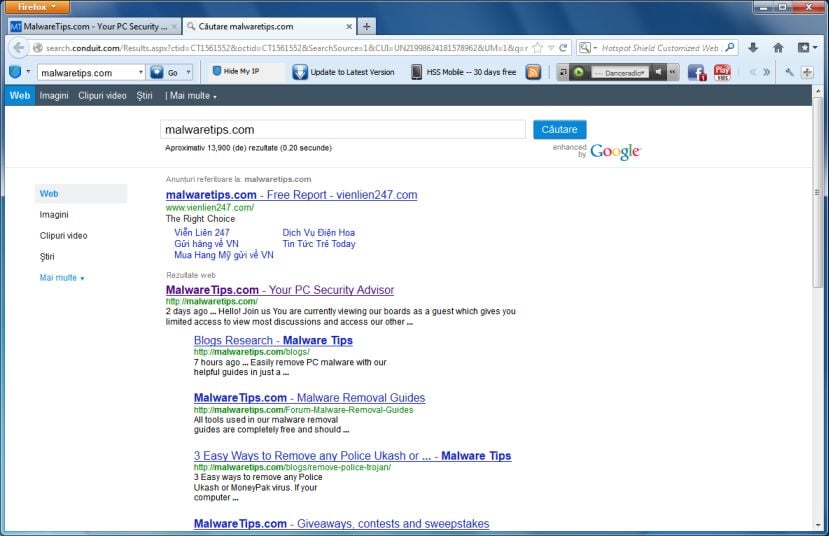
Task: Submit search with the magnifier icon in the Hotspot Shield box
Action: pyautogui.click(x=730, y=48)
